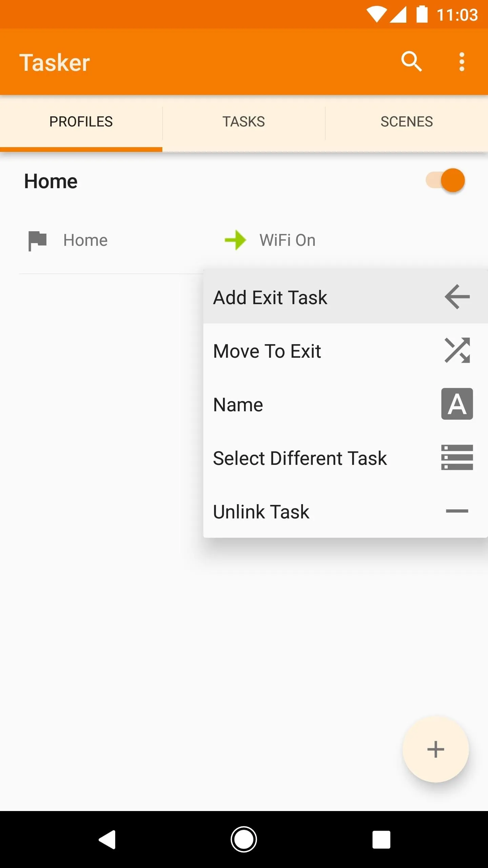Click the letter A Name icon
Screen dimensions: 488x868
pos(457,404)
